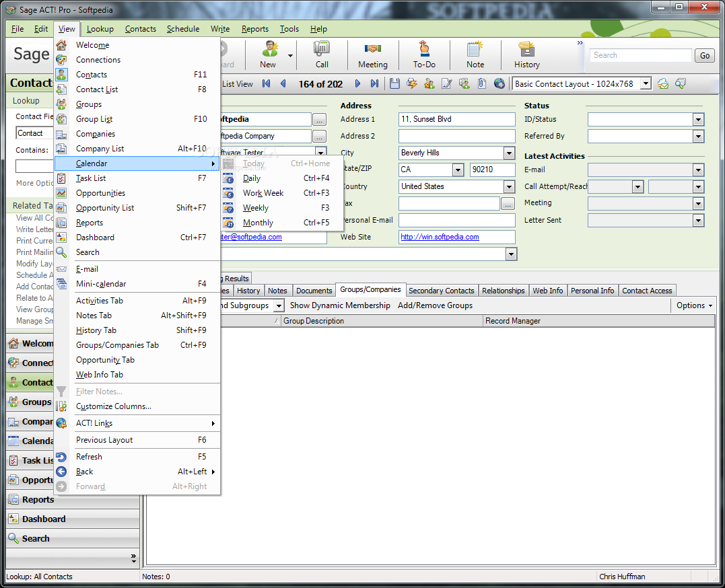Screen dimensions: 725x588
Task: Jump to the first contact record arrow
Action: click(x=267, y=84)
